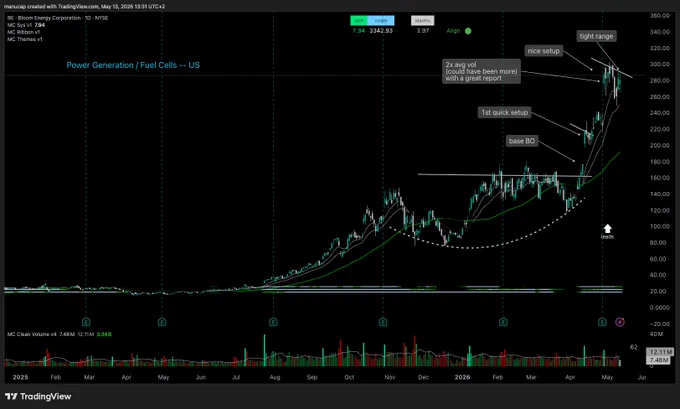Open the earnings marker above Aug 2025
The width and height of the screenshot is (680, 409).
[273, 322]
